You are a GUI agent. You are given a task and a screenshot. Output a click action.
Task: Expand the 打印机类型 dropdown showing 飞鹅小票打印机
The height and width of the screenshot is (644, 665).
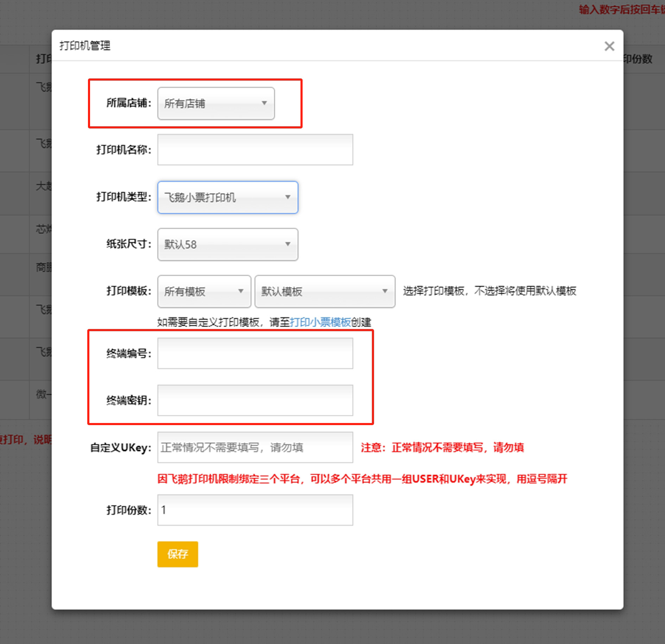(228, 197)
